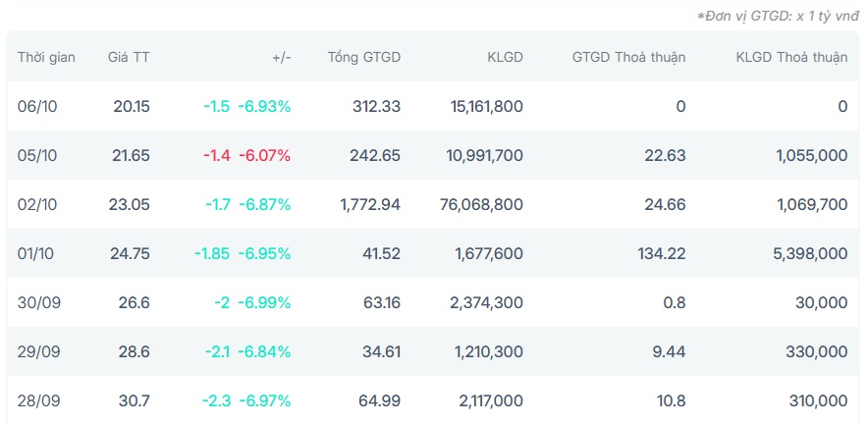Click the red -6.07% change value
The image size is (868, 424).
point(264,155)
